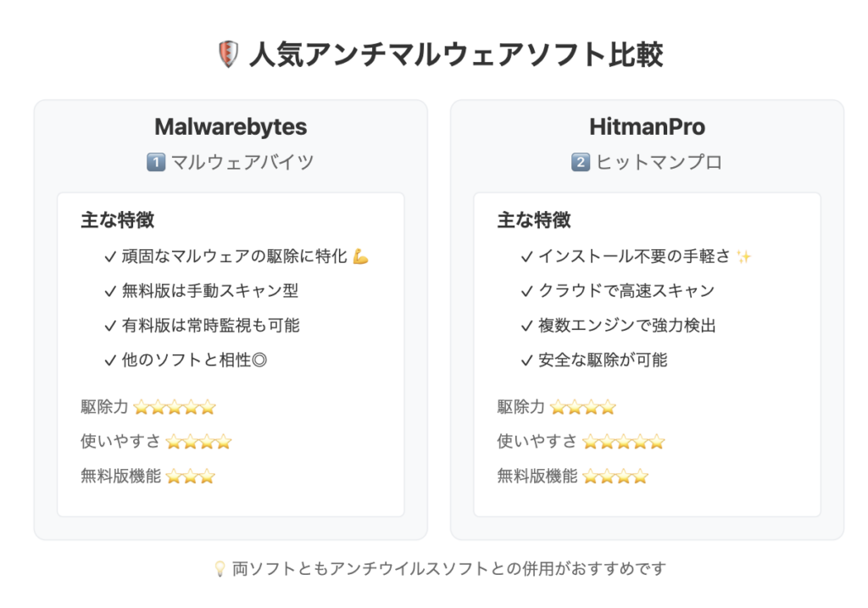
Task: Click the light bulb icon in footer
Action: click(x=220, y=569)
